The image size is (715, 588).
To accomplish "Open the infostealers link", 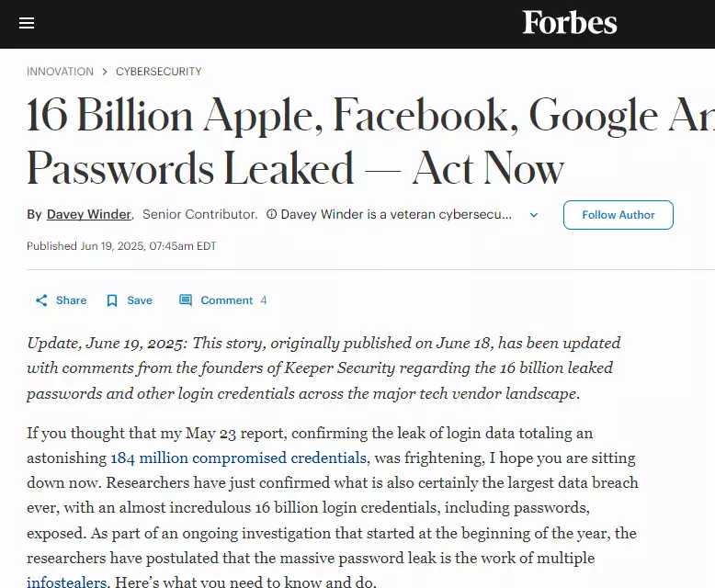I will click(x=66, y=582).
